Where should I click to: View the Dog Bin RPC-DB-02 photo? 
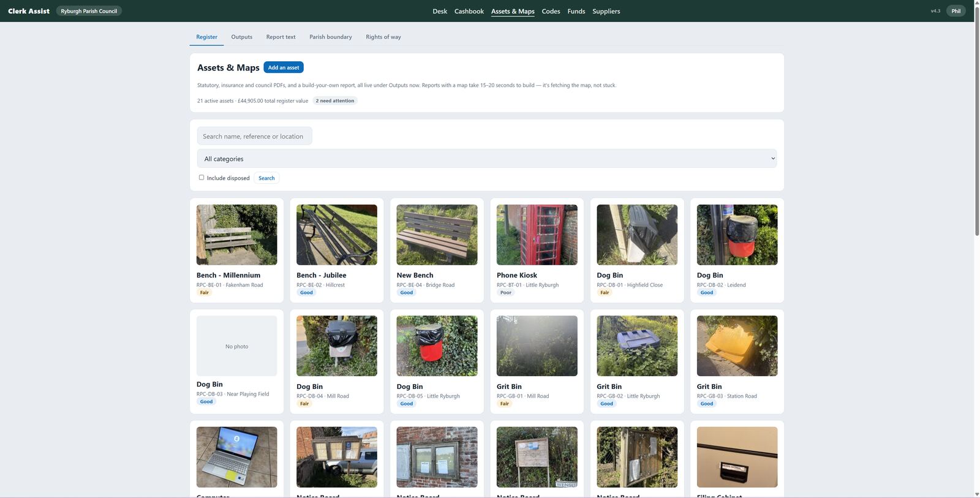pyautogui.click(x=737, y=235)
